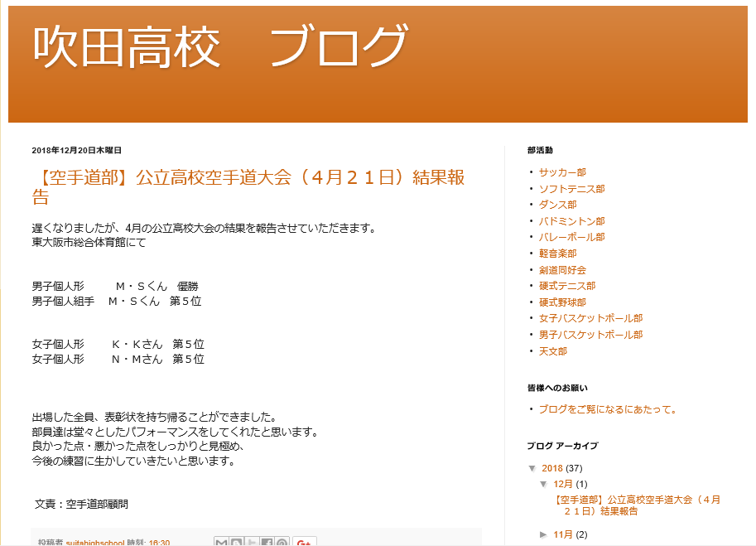Image resolution: width=756 pixels, height=546 pixels.
Task: Visit the 剣道同好会 link
Action: click(x=562, y=269)
